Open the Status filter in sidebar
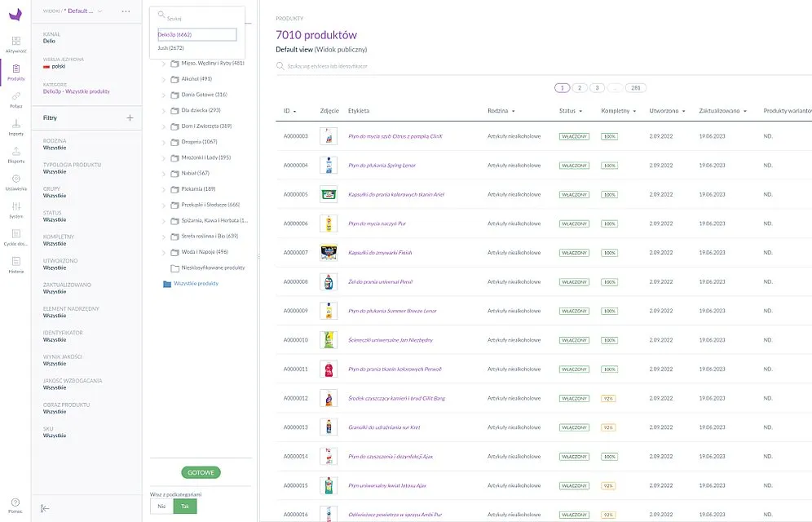812x522 pixels. (55, 216)
